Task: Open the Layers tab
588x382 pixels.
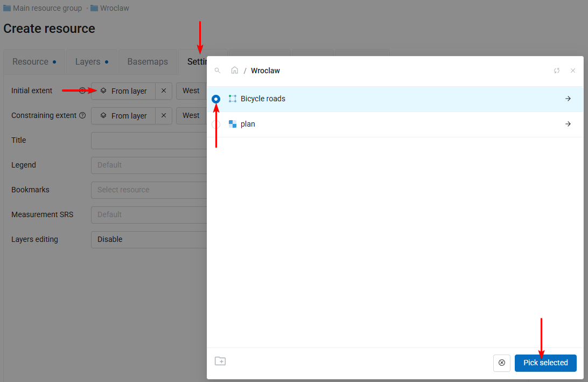Action: point(92,62)
